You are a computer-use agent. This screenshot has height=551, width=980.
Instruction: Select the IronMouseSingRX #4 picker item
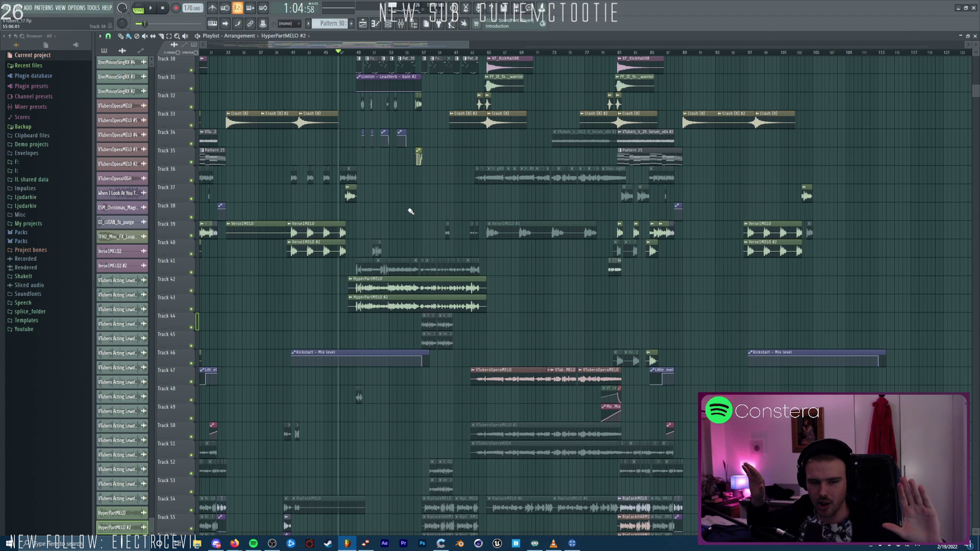point(122,62)
